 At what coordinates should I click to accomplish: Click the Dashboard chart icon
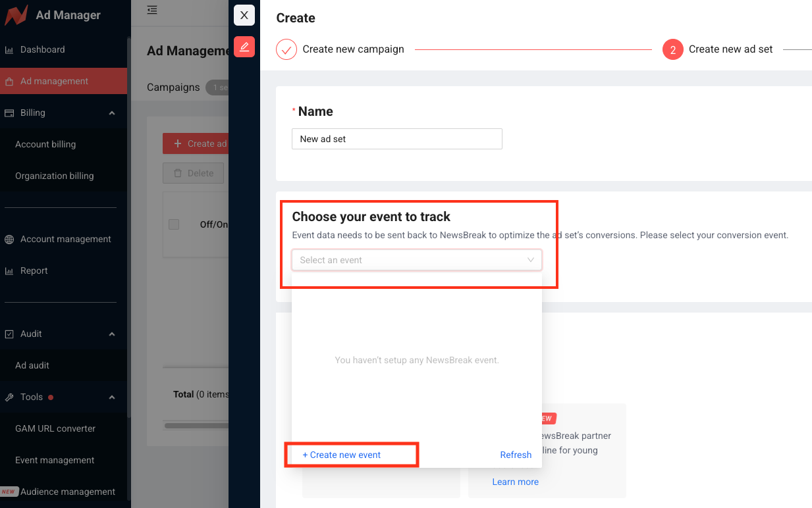coord(9,50)
